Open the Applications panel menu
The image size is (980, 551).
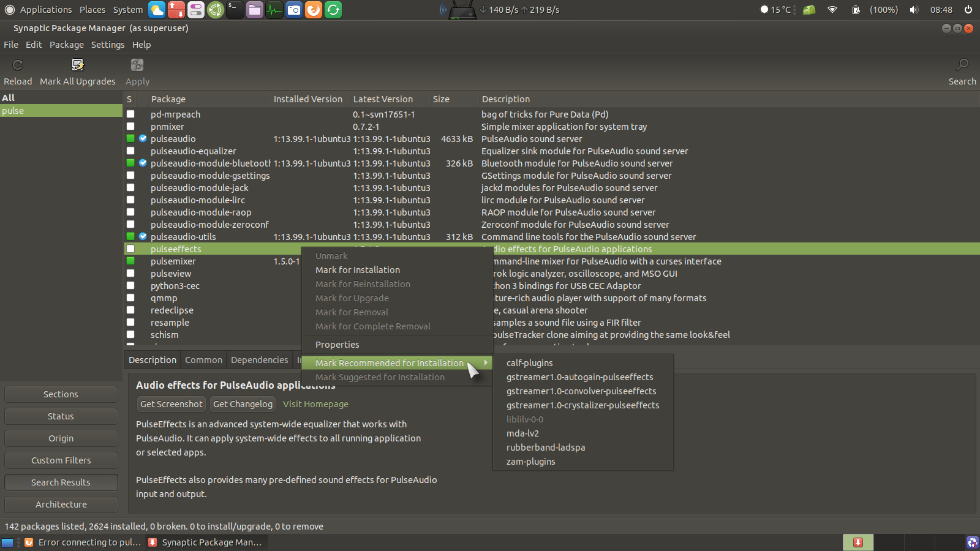click(x=46, y=10)
